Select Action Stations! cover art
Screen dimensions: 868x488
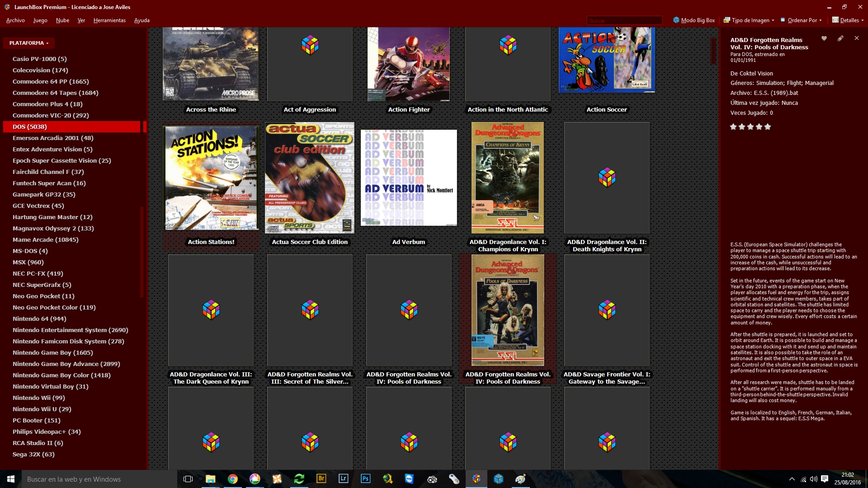click(211, 178)
